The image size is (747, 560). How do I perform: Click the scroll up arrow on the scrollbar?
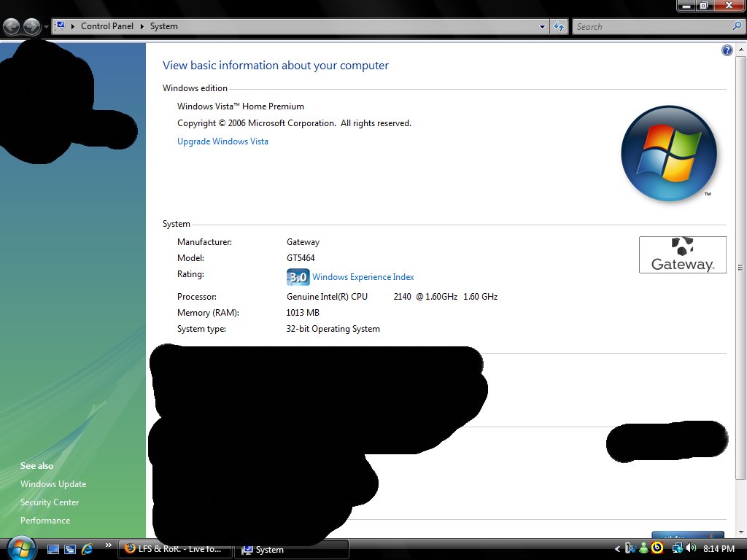(x=741, y=50)
